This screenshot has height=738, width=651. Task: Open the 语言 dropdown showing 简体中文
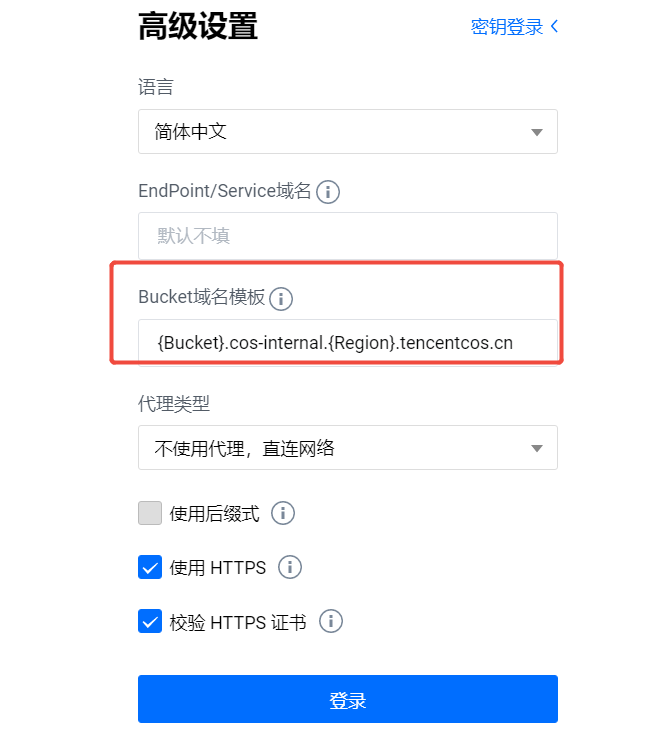(348, 132)
